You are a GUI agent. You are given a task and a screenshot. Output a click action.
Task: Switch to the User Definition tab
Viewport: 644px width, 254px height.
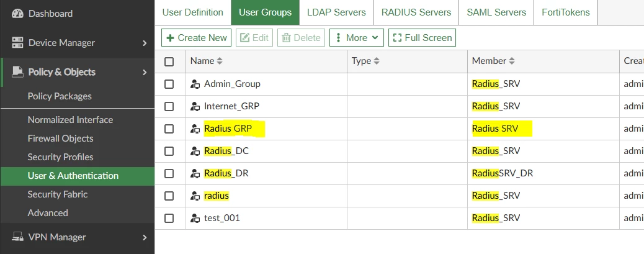pyautogui.click(x=192, y=12)
